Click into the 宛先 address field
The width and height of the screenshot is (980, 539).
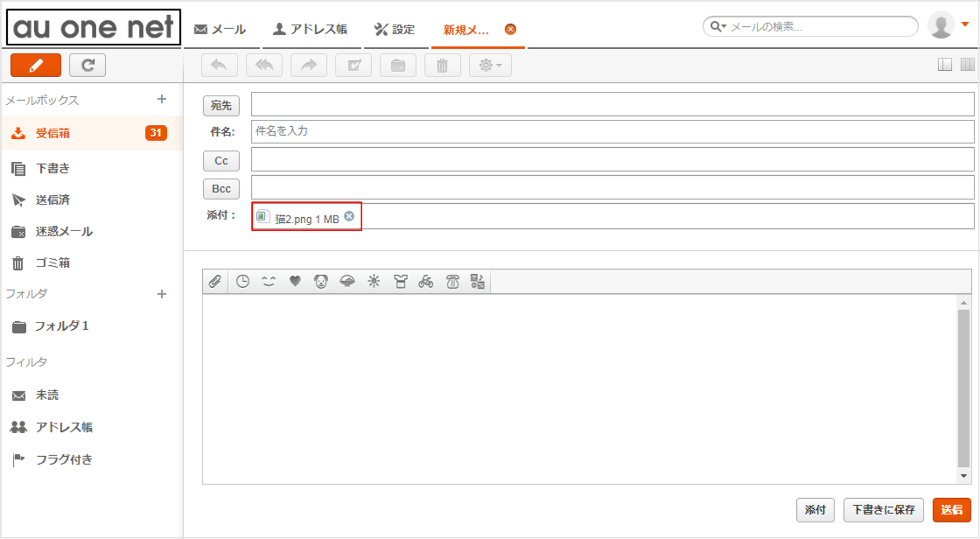pyautogui.click(x=613, y=104)
